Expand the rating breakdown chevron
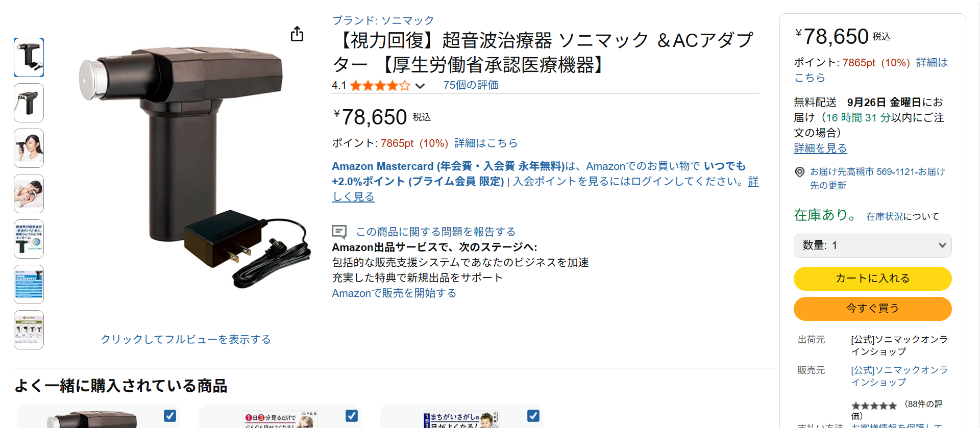 click(420, 86)
